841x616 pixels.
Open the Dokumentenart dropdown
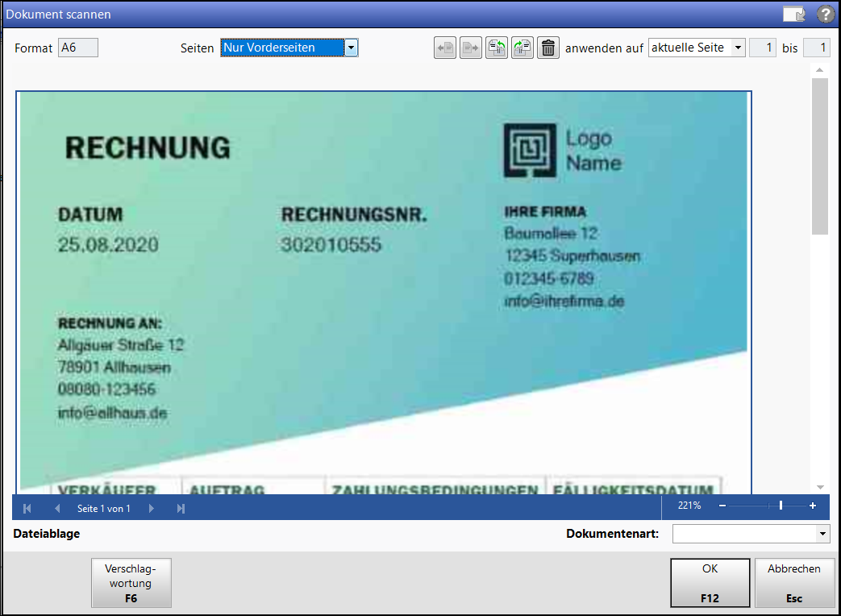coord(822,534)
